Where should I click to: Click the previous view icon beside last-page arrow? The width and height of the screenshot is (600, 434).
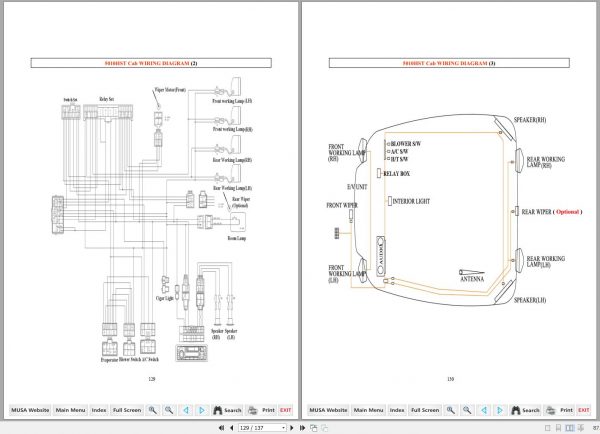(314, 427)
